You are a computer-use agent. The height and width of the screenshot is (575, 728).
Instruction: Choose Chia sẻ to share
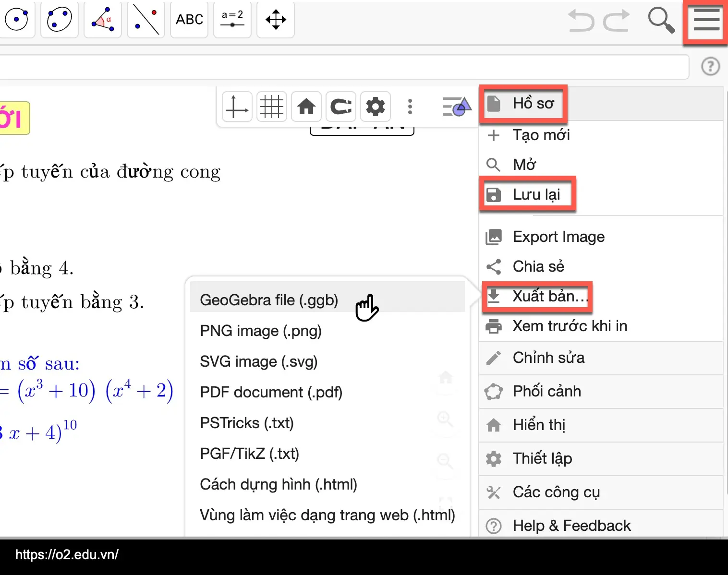(x=601, y=267)
